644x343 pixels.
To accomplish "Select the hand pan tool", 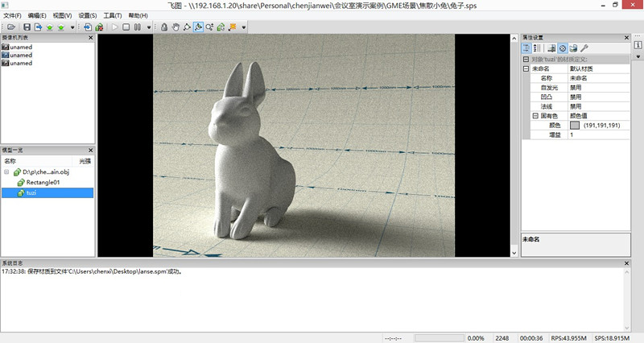I will click(175, 27).
